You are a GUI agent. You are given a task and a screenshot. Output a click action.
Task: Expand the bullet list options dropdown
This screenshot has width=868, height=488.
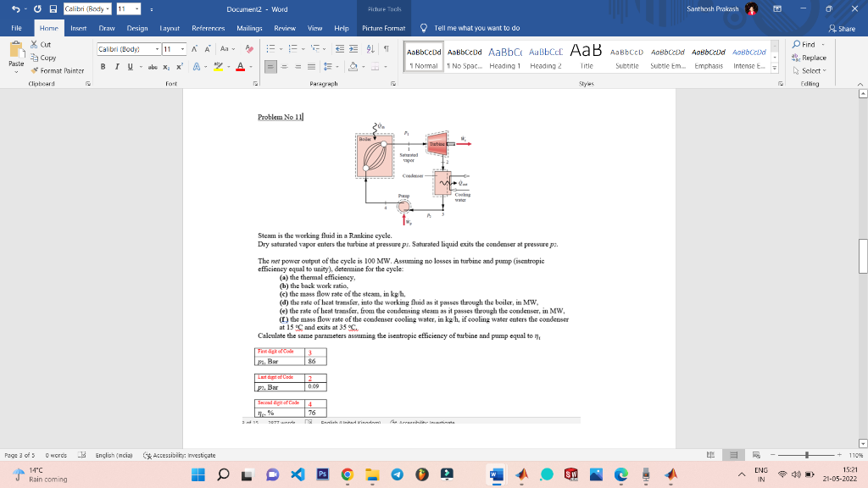click(281, 49)
